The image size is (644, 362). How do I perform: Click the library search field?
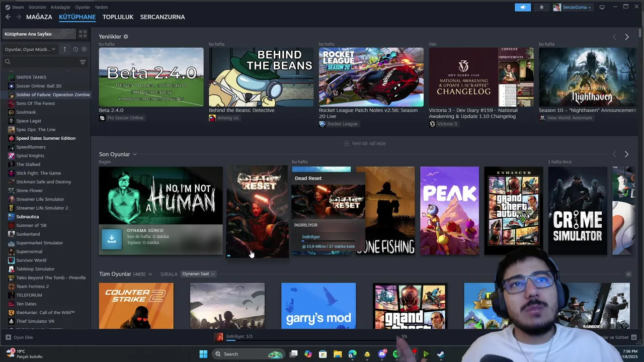pyautogui.click(x=44, y=62)
